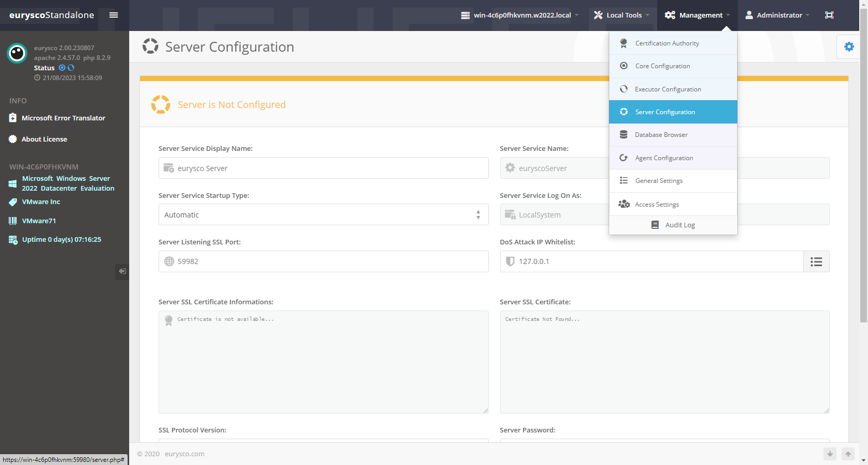
Task: Click the eurysco.com footer link
Action: 184,454
